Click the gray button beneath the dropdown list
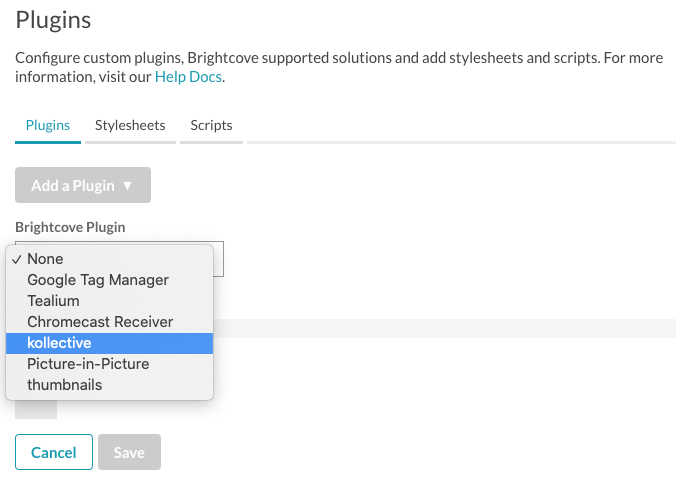694x478 pixels. [x=37, y=409]
